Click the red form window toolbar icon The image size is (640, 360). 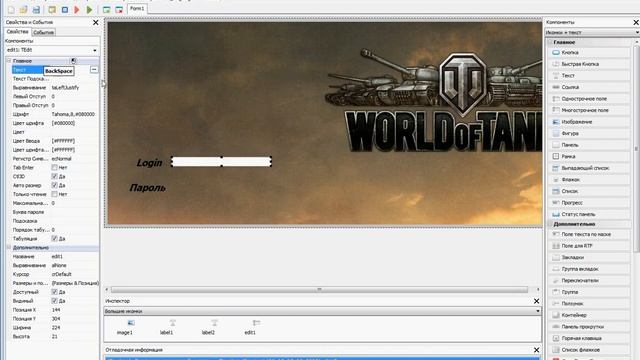click(x=119, y=9)
